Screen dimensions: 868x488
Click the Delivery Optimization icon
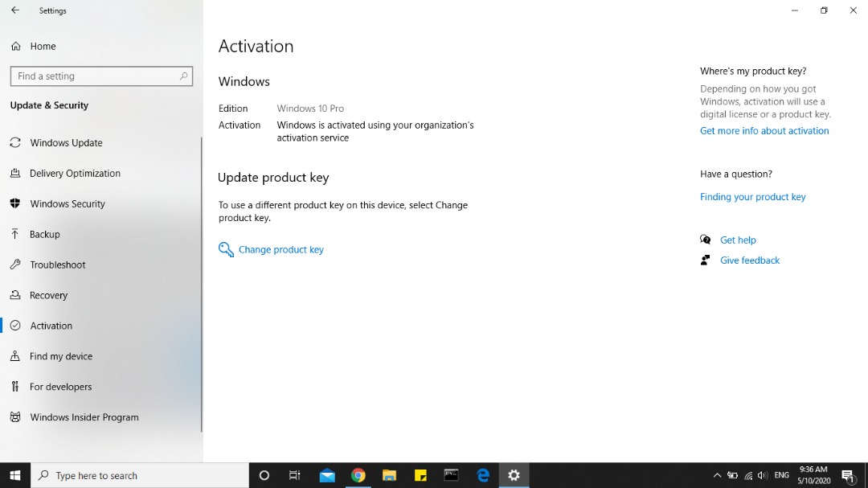point(15,173)
